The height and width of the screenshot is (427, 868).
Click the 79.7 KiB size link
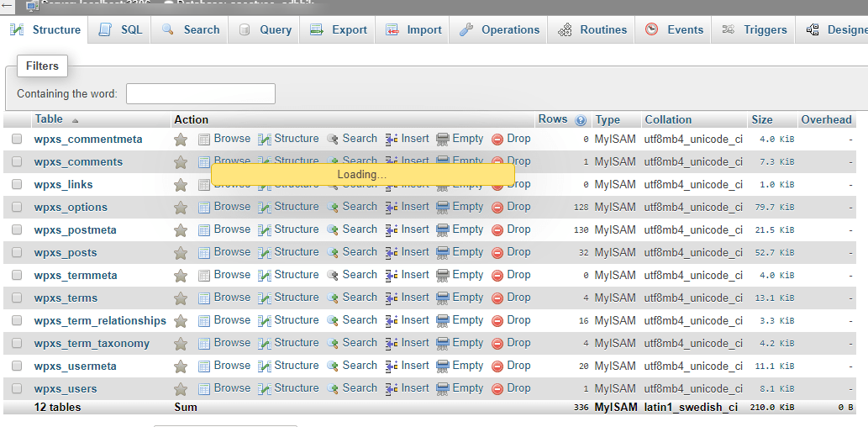pos(775,207)
